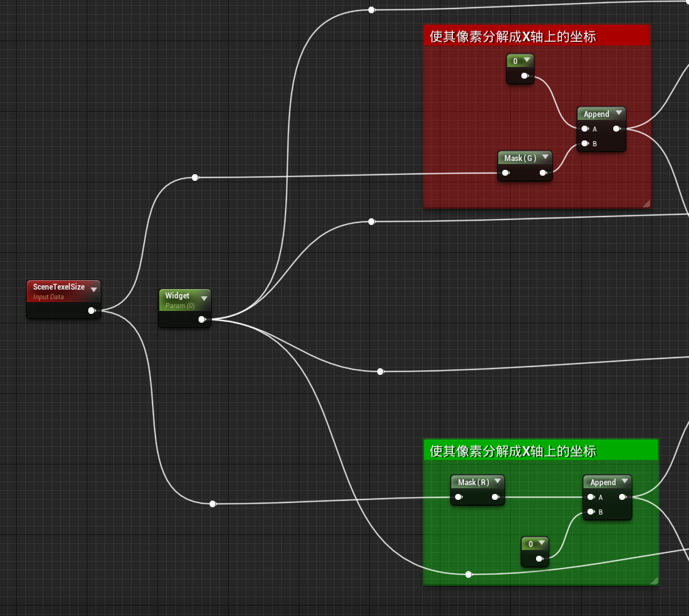Select the Mask(R) node in green comment
This screenshot has width=689, height=616.
click(x=474, y=481)
